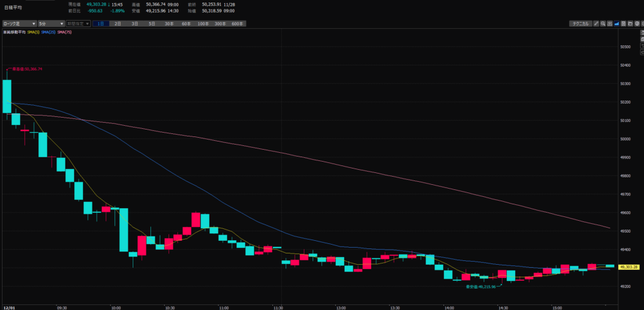Viewport: 644px width, 310px height.
Task: Select the 1日 period toggle
Action: coord(101,23)
